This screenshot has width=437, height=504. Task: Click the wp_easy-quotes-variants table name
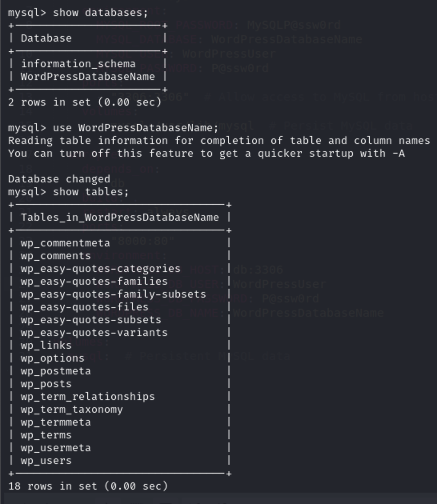94,332
